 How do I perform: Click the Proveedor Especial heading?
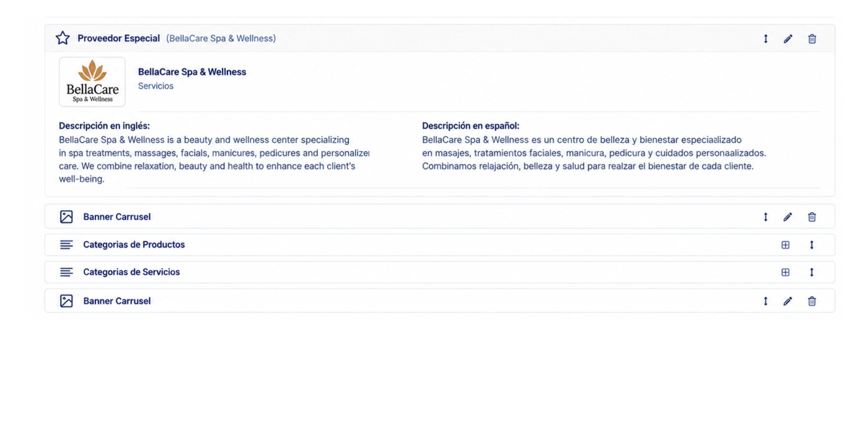pos(119,38)
